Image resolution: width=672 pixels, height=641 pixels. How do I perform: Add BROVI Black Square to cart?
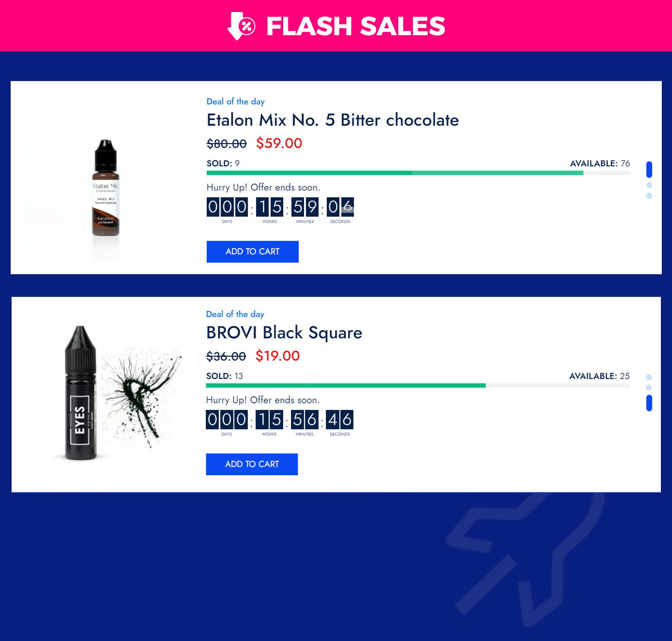coord(252,464)
